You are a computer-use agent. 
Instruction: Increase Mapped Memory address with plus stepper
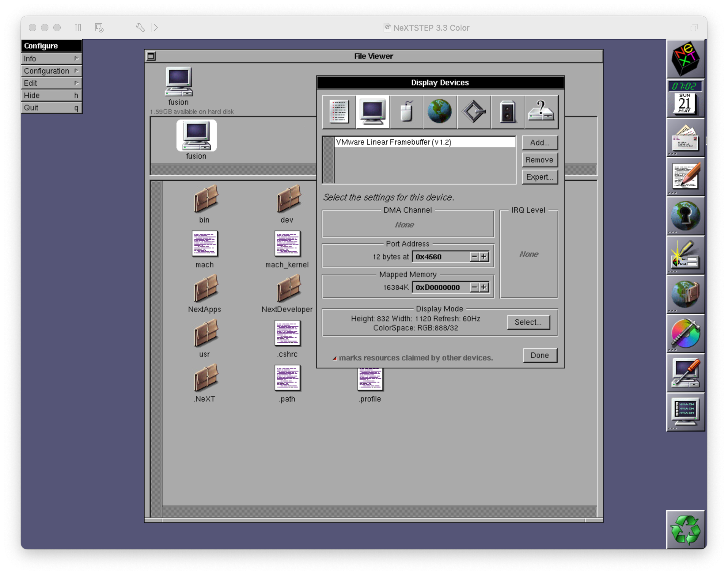point(484,287)
